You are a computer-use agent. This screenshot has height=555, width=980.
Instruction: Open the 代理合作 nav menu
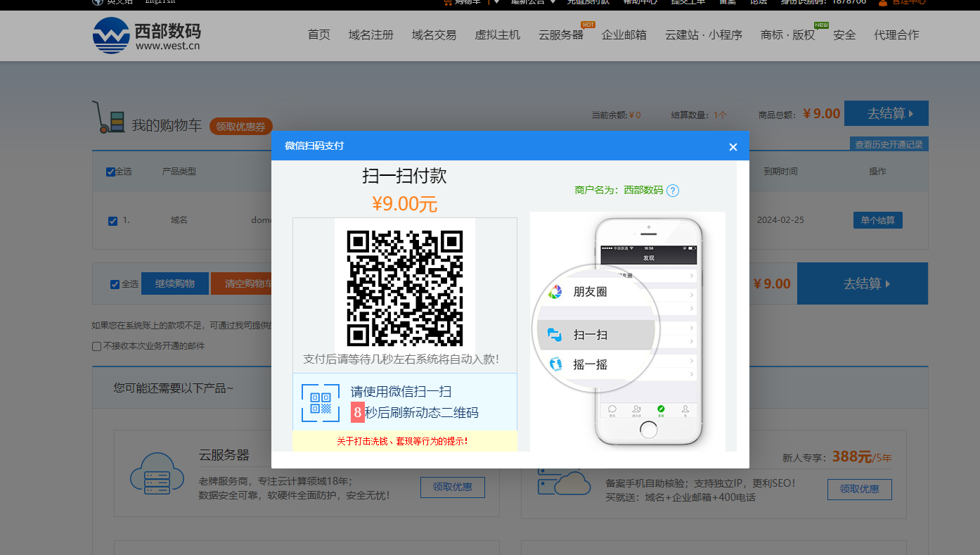point(897,35)
